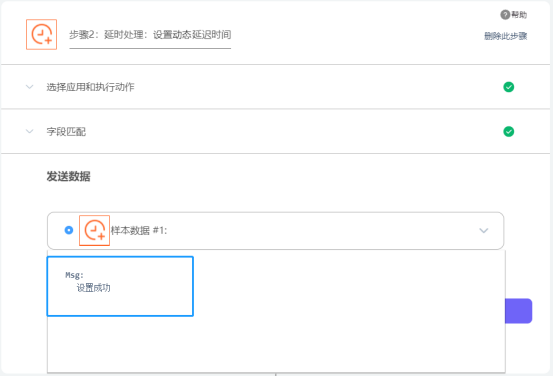554x376 pixels.
Task: Edit the step title 步骤2：延时处理
Action: point(150,35)
